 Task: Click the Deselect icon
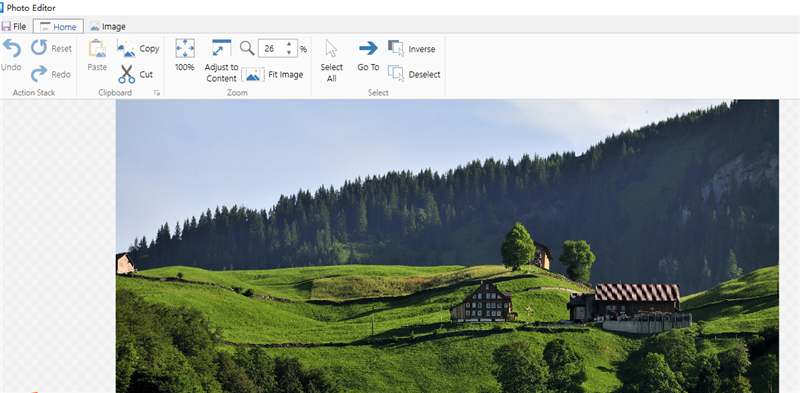396,73
